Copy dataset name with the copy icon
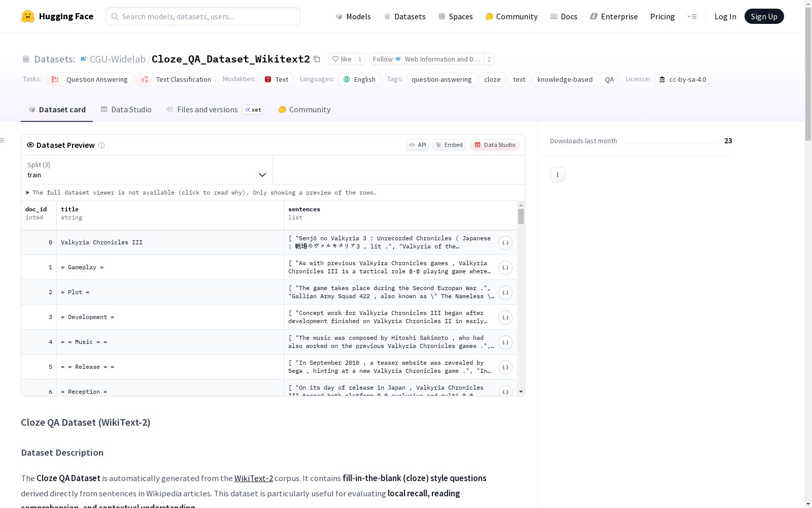812x508 pixels. pos(317,59)
